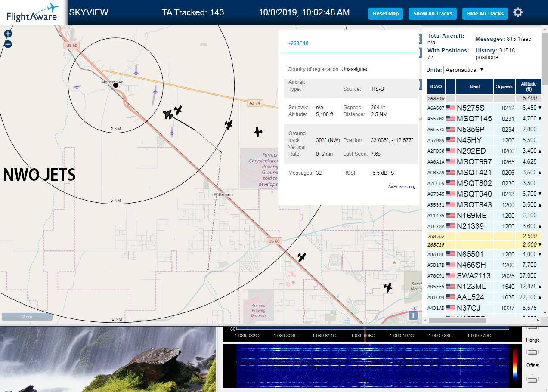Click the waterfall color gradient bar
This screenshot has height=392, width=548.
(515, 364)
